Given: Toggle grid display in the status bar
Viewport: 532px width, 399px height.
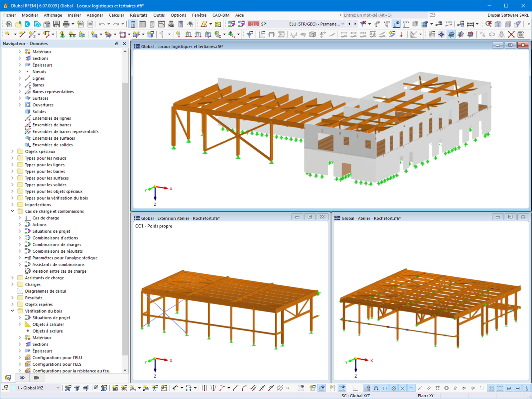Looking at the screenshot, I should coord(301,388).
